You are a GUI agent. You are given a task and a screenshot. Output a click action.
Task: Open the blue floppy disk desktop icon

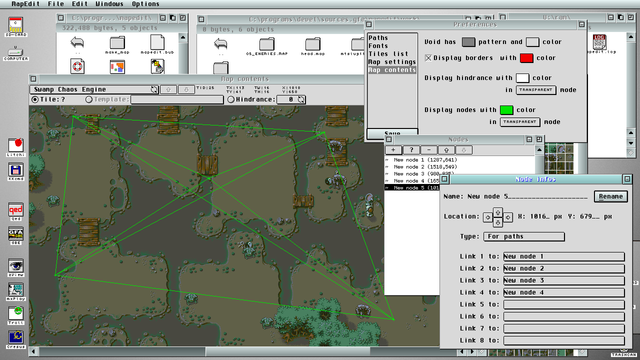pos(16,172)
